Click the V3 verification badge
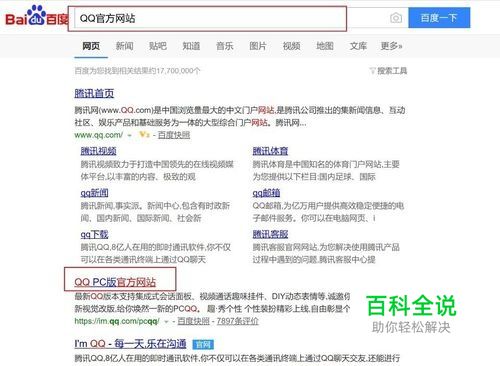The width and height of the screenshot is (500, 366). [x=144, y=135]
